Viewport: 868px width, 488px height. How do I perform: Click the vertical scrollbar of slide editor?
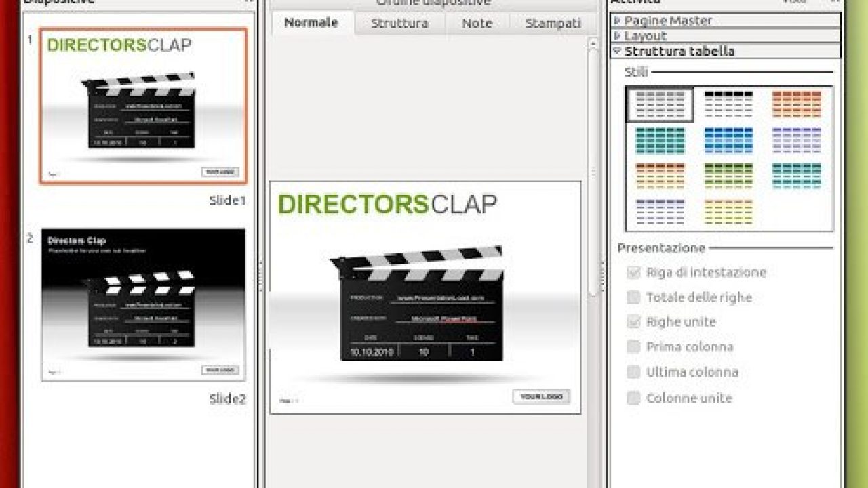(593, 169)
